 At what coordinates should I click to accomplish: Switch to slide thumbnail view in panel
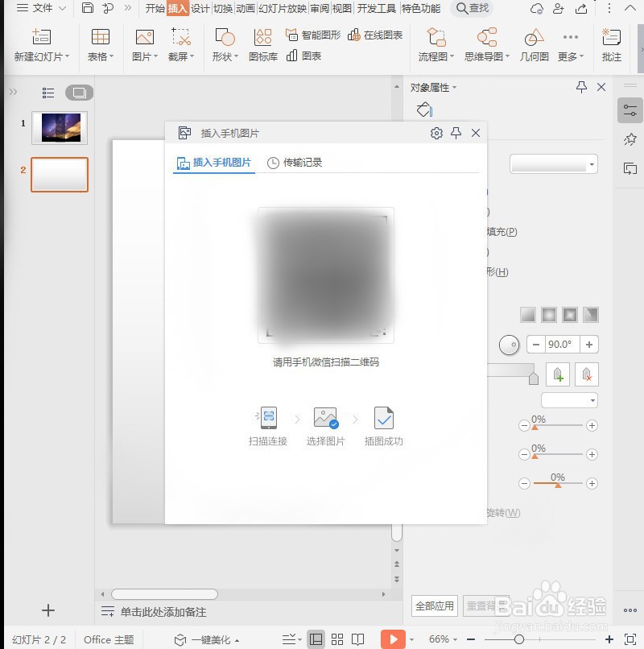click(x=79, y=93)
